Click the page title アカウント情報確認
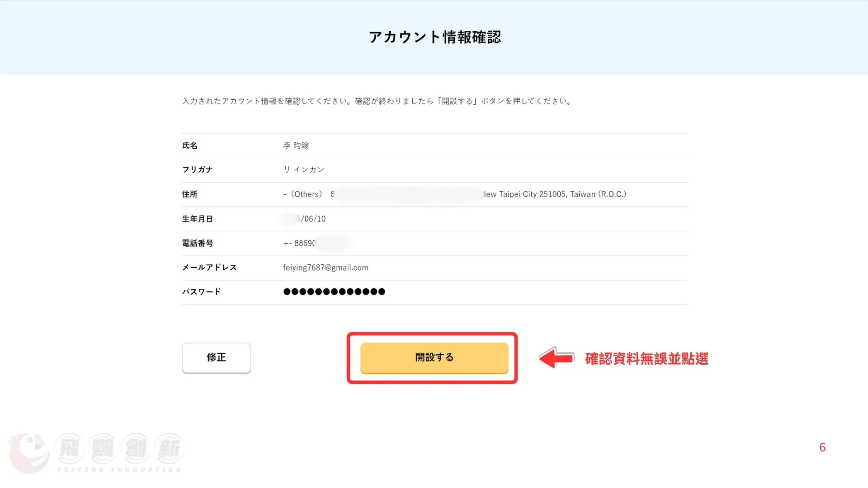This screenshot has height=488, width=868. click(x=434, y=37)
